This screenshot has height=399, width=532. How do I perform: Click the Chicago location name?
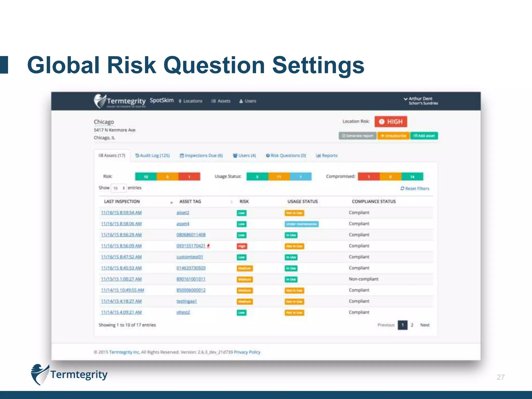(104, 122)
